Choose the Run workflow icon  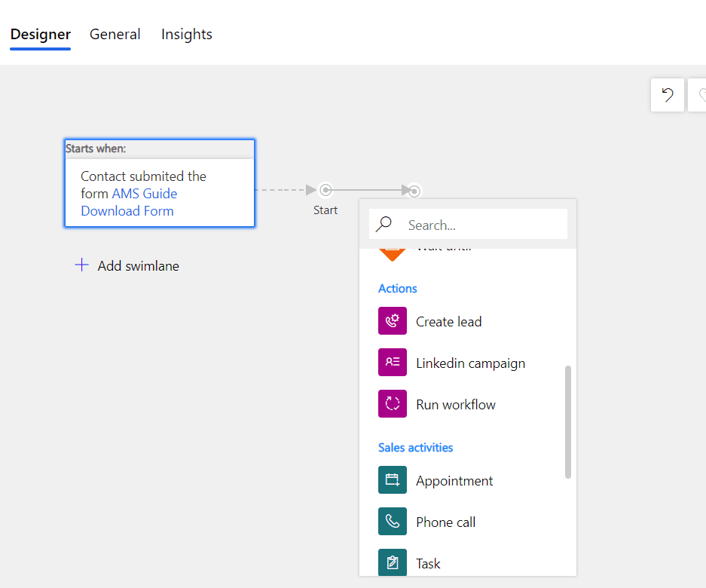click(x=392, y=404)
